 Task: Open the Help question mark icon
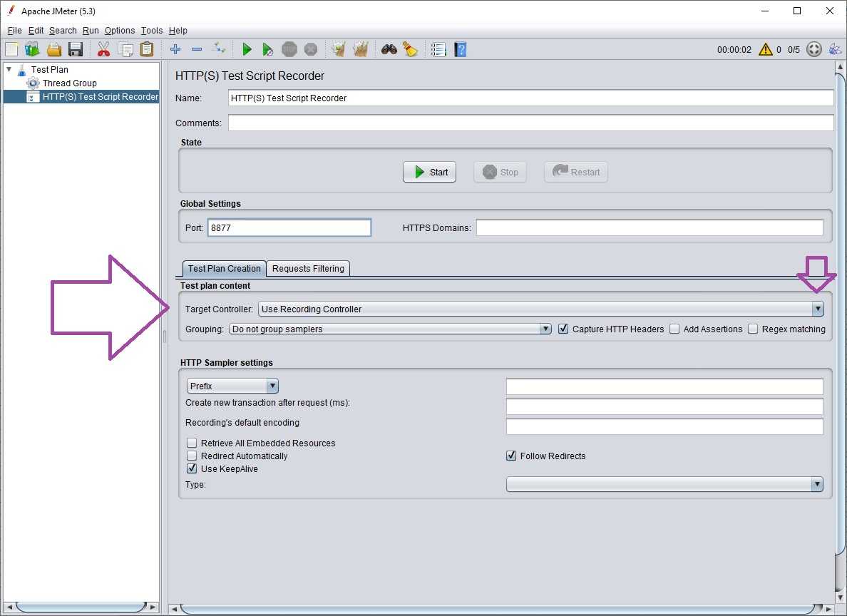click(460, 49)
